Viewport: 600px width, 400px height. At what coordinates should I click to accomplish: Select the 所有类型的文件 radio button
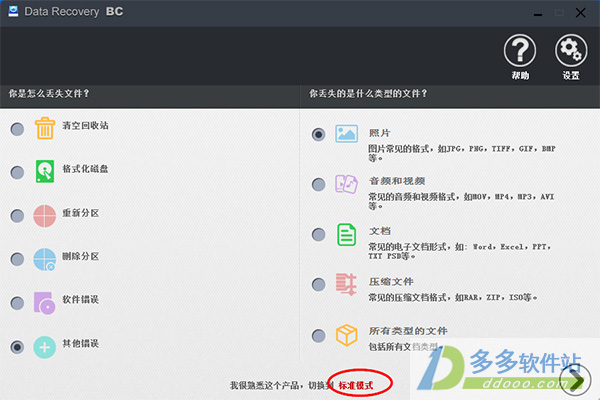point(318,336)
